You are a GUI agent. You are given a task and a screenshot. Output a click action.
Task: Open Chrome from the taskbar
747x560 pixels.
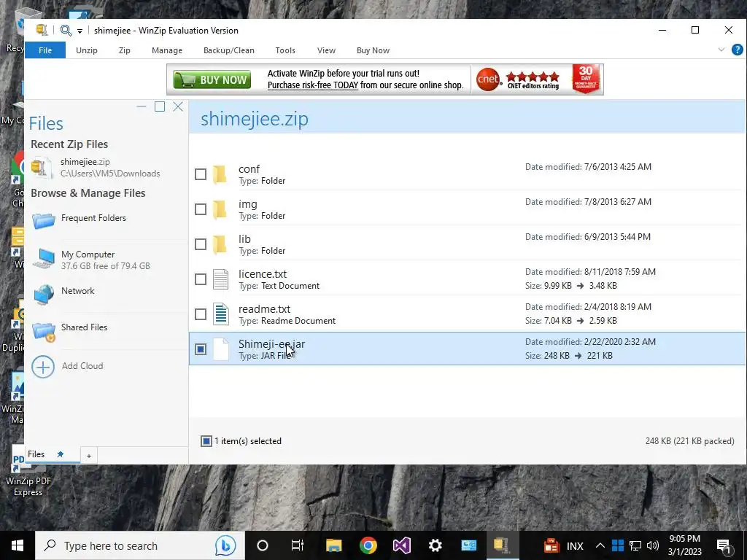click(x=368, y=545)
